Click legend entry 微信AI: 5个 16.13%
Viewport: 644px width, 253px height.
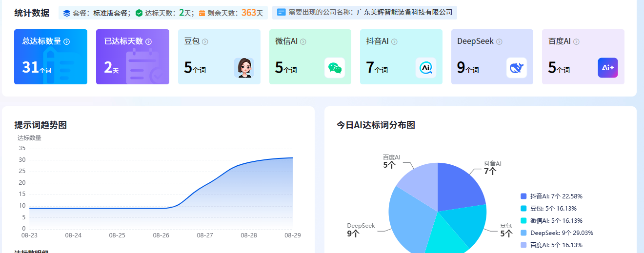pos(552,221)
